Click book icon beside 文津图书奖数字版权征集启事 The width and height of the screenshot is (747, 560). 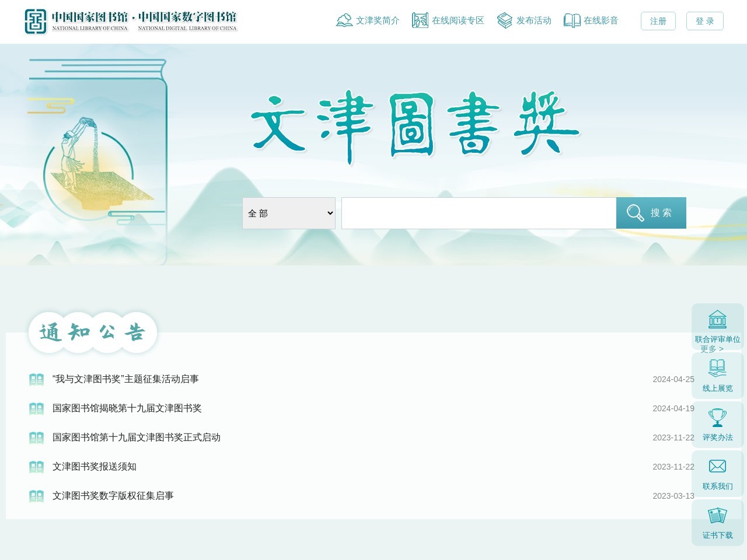36,496
